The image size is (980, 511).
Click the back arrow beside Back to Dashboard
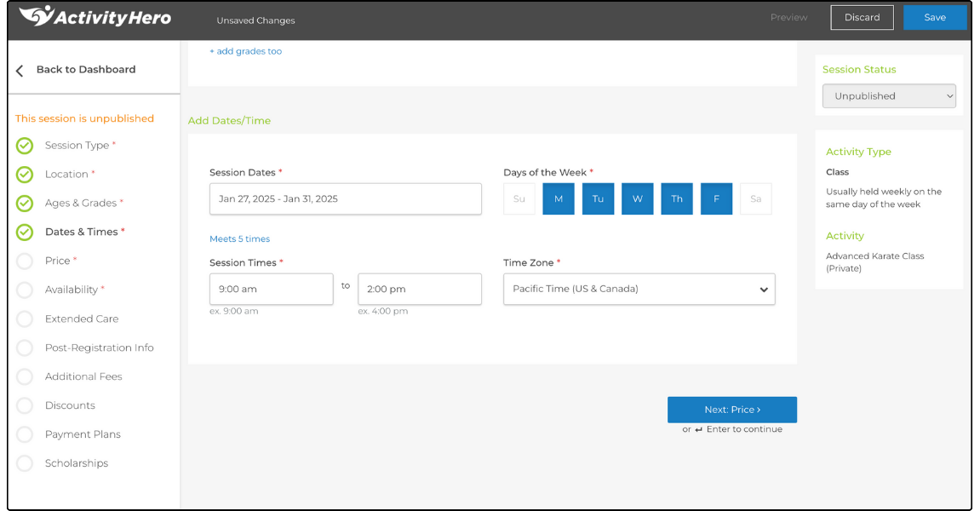tap(20, 71)
